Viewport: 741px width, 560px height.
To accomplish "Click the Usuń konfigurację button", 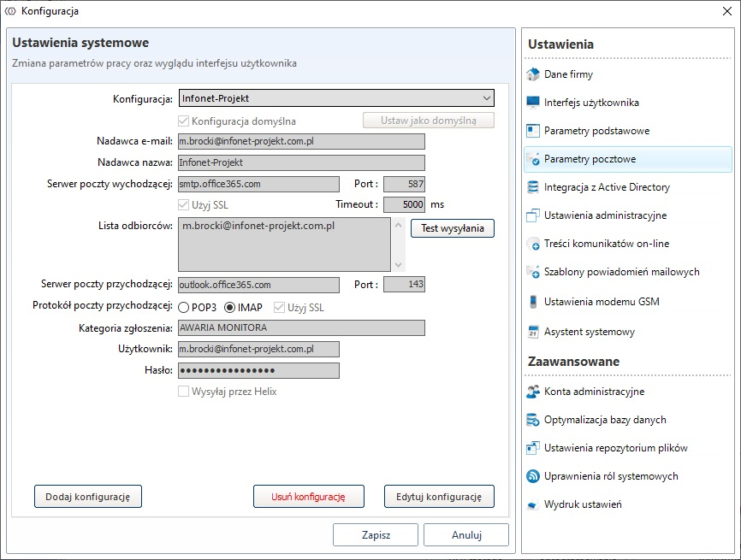I will [x=308, y=496].
